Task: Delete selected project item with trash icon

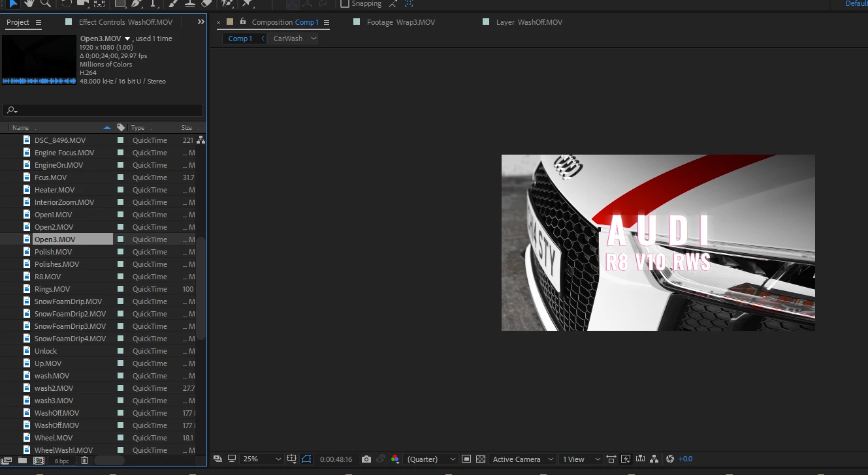Action: tap(84, 461)
